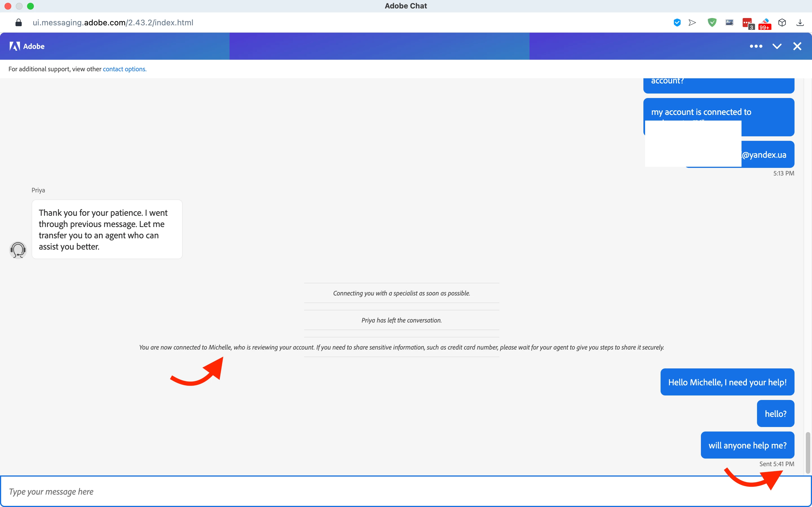The width and height of the screenshot is (812, 507).
Task: Click the 'Hello Michelle, I need your help!' bubble
Action: click(727, 382)
